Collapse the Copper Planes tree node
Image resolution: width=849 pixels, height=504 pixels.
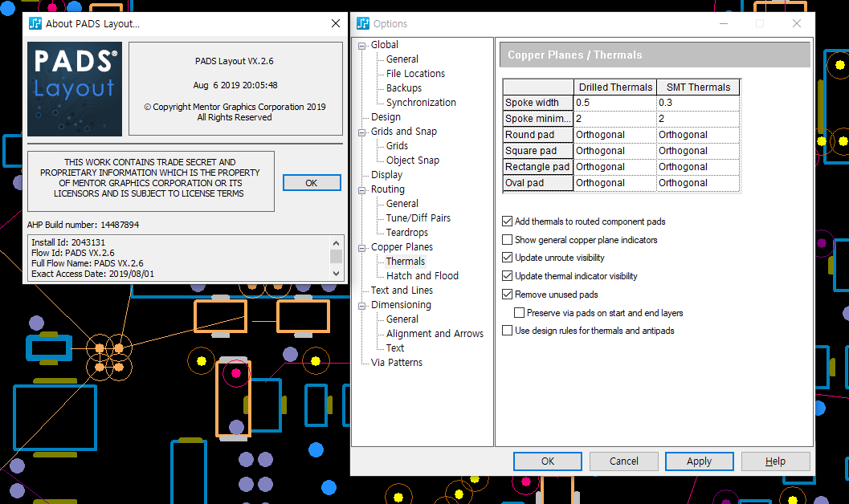(362, 248)
